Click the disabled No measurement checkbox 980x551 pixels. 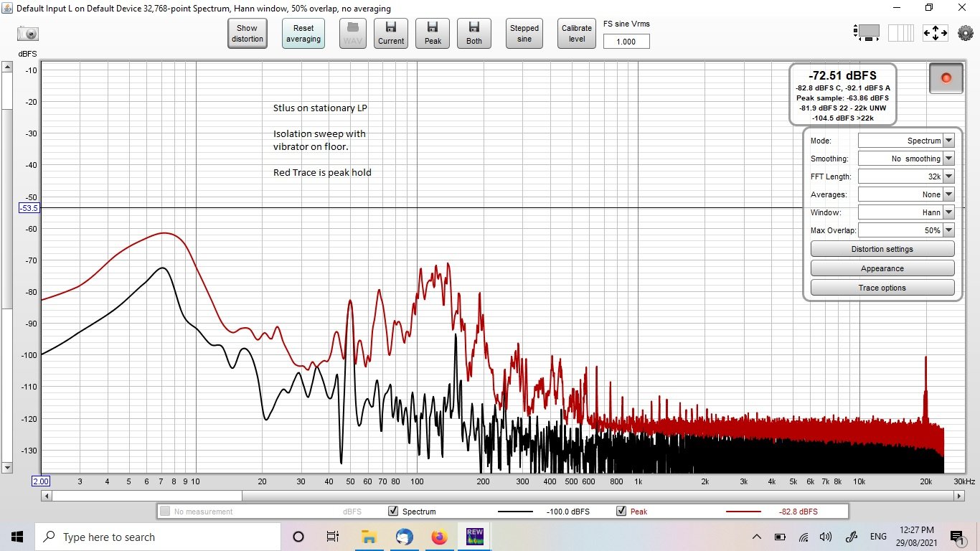pyautogui.click(x=165, y=512)
